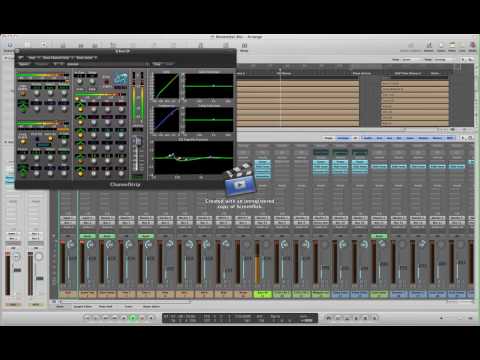Toggle the Inst channel filter in the Mixer
Viewport: 480px width, 360px height.
(379, 138)
